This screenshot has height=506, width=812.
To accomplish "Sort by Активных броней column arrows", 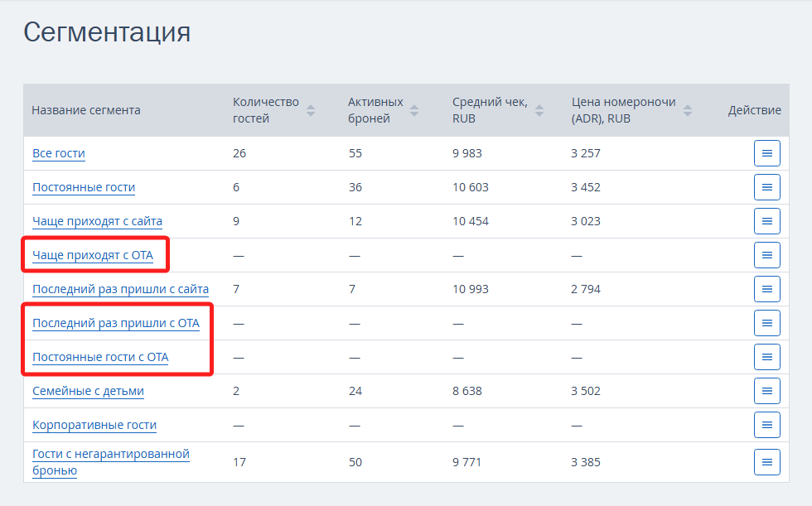I will [414, 110].
